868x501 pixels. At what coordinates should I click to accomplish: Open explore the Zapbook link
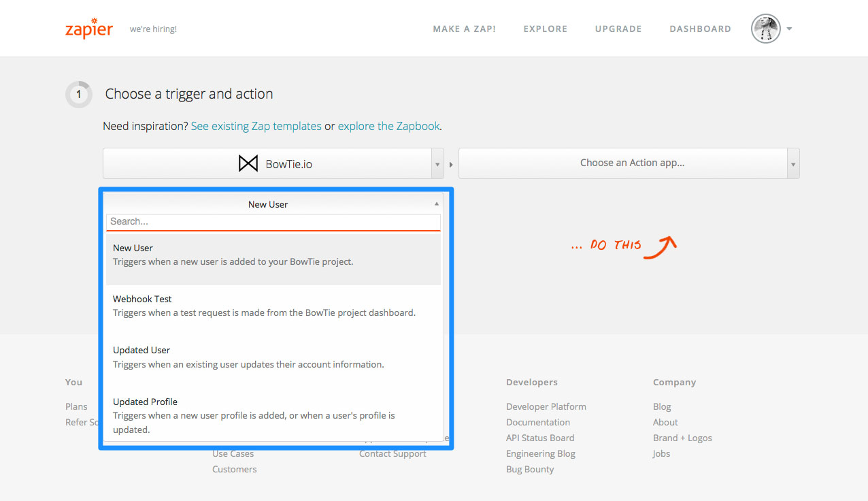[389, 126]
